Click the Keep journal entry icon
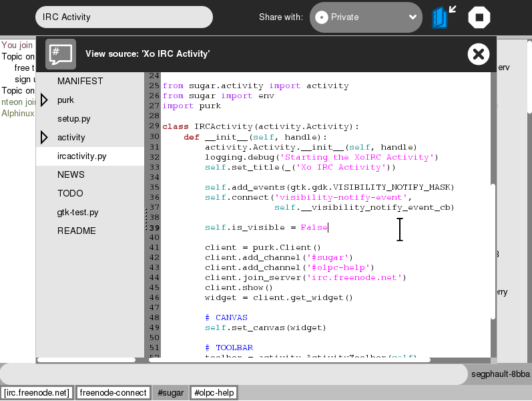 (x=443, y=17)
